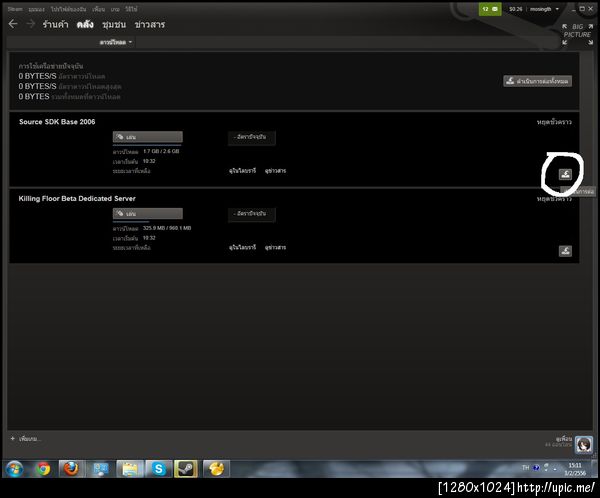The image size is (600, 498).
Task: Switch to the คลัง (Library) tab
Action: click(85, 24)
